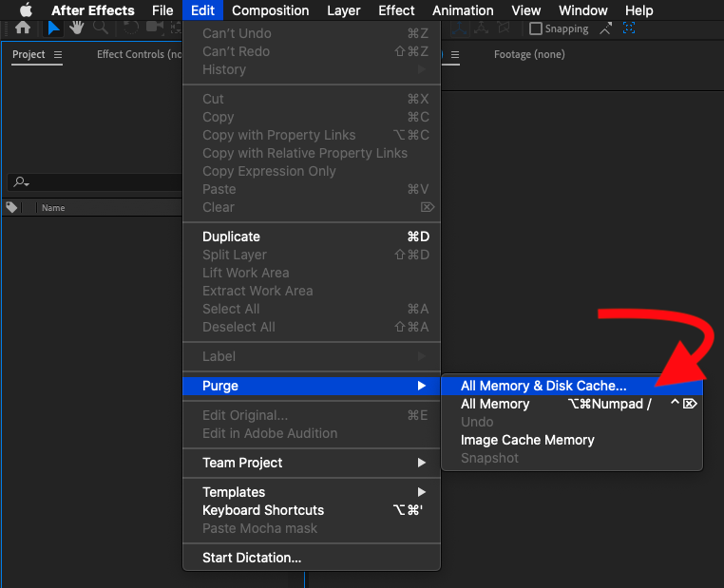Switch to the Footage (none) tab
The image size is (724, 588).
[529, 54]
